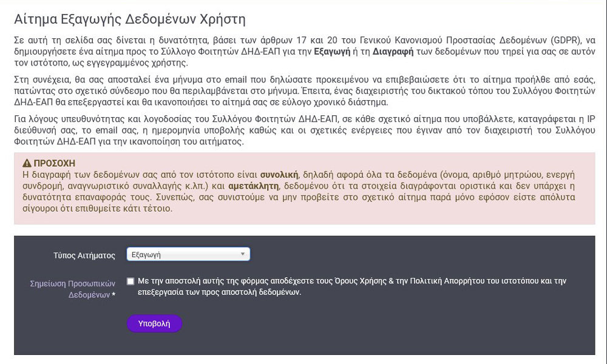Viewport: 607px width, 364px height.
Task: Click the Τύπος Αιτήματος field label
Action: [84, 255]
